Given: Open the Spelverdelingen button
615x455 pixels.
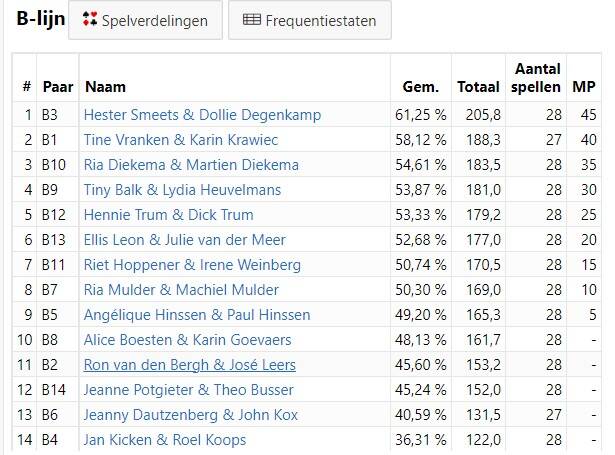Looking at the screenshot, I should (146, 20).
